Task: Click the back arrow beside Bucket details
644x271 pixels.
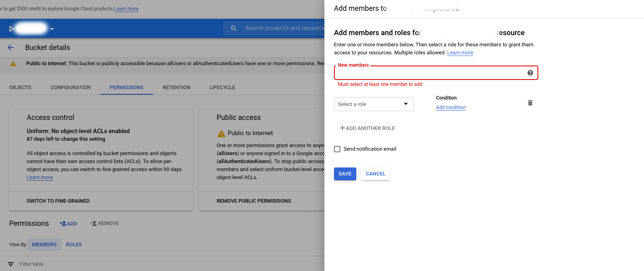Action: pyautogui.click(x=11, y=48)
